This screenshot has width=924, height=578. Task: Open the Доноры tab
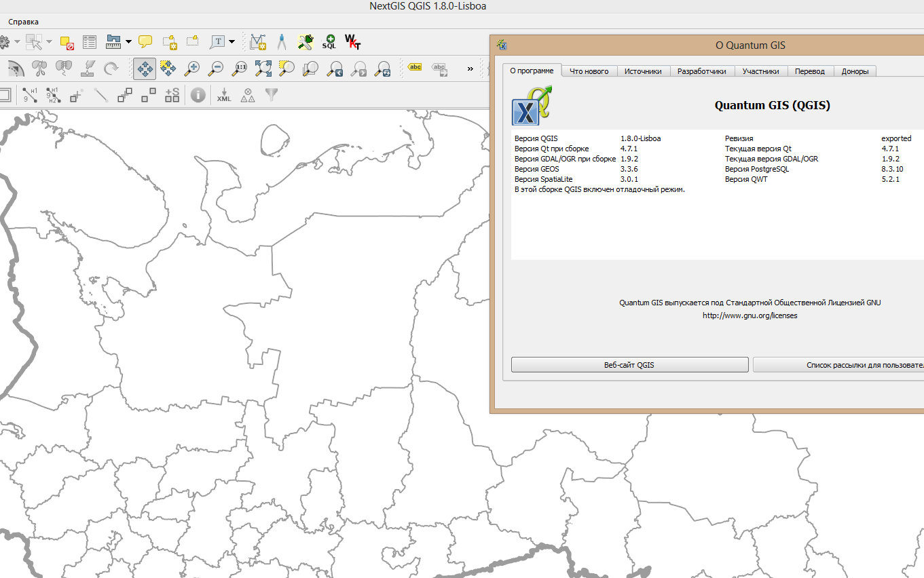coord(855,71)
